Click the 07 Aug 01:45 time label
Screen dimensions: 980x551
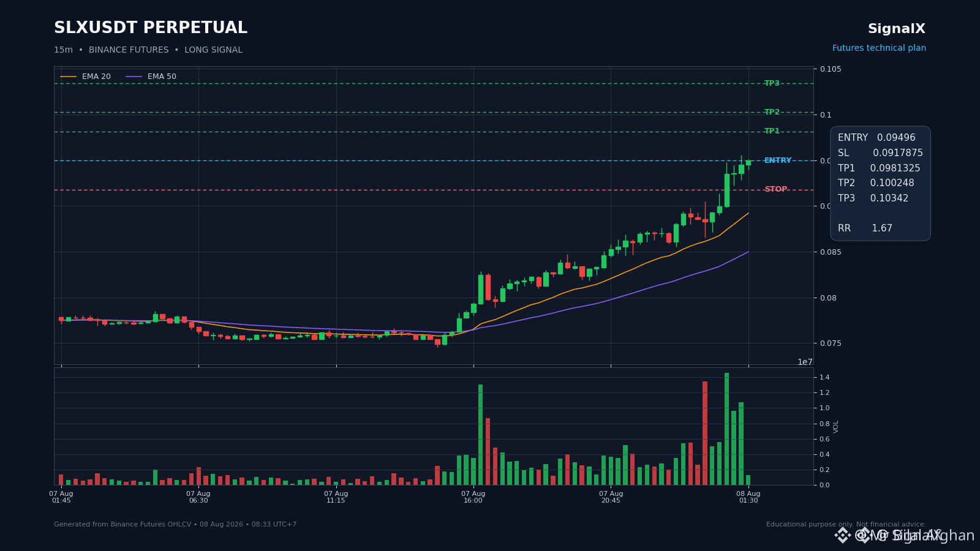point(61,497)
